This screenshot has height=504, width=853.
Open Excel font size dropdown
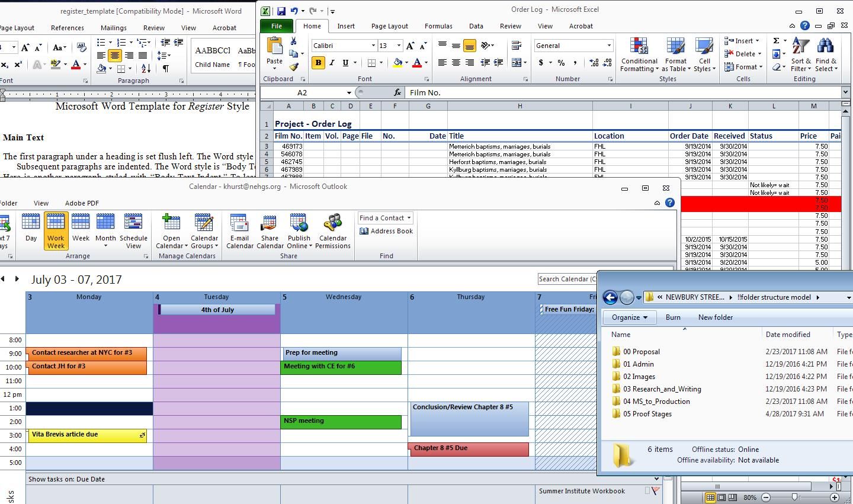[x=399, y=46]
